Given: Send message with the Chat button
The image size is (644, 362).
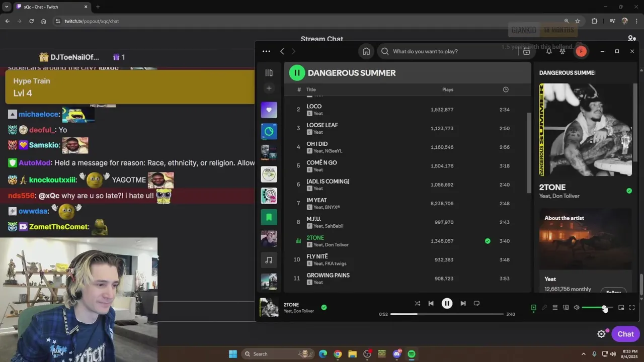Looking at the screenshot, I should point(625,334).
